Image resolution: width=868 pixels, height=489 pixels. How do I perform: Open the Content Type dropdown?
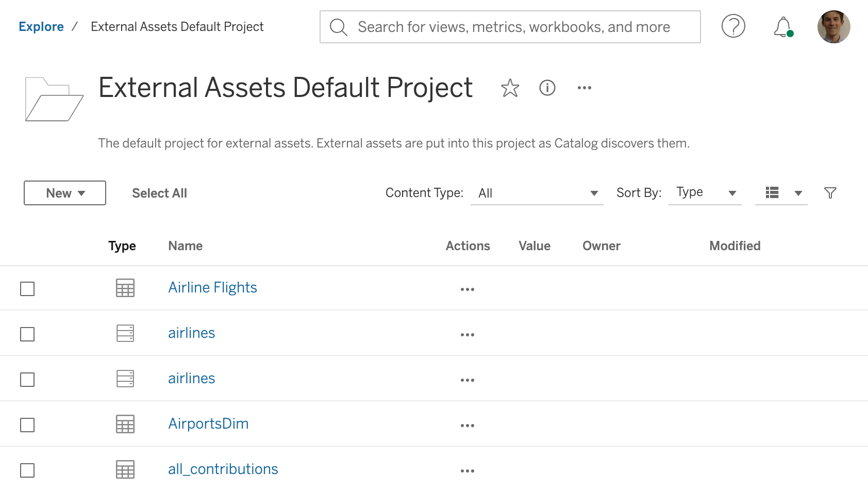537,193
